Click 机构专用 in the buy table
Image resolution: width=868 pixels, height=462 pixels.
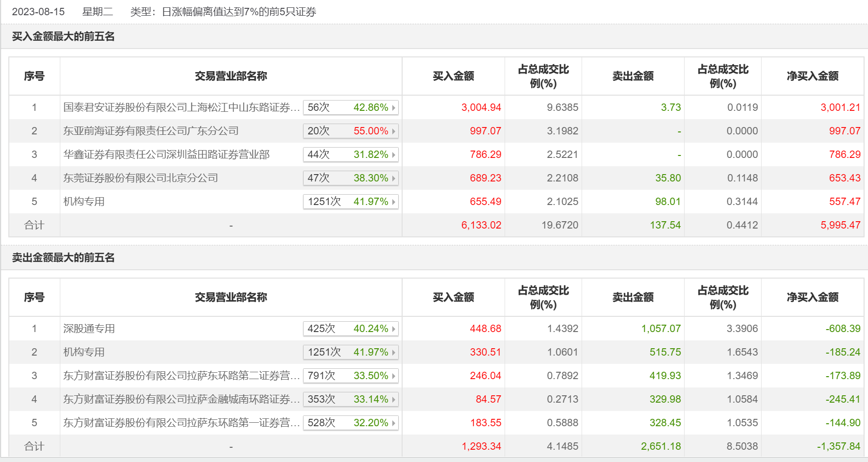click(x=84, y=202)
